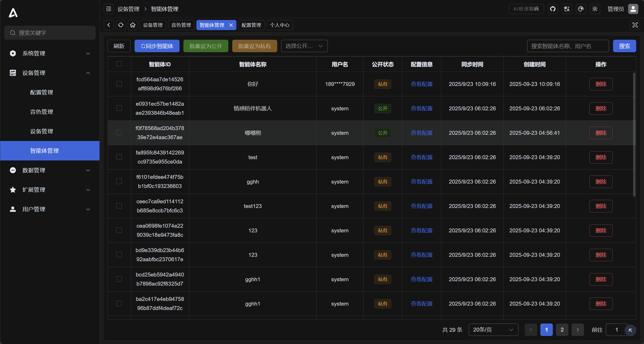Open the 选择公开 status dropdown

tap(304, 46)
